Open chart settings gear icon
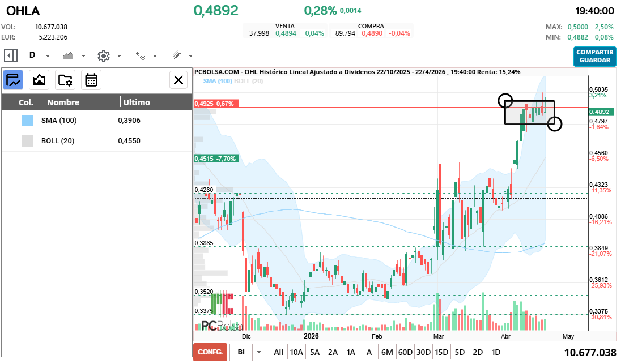The width and height of the screenshot is (625, 364). tap(104, 55)
